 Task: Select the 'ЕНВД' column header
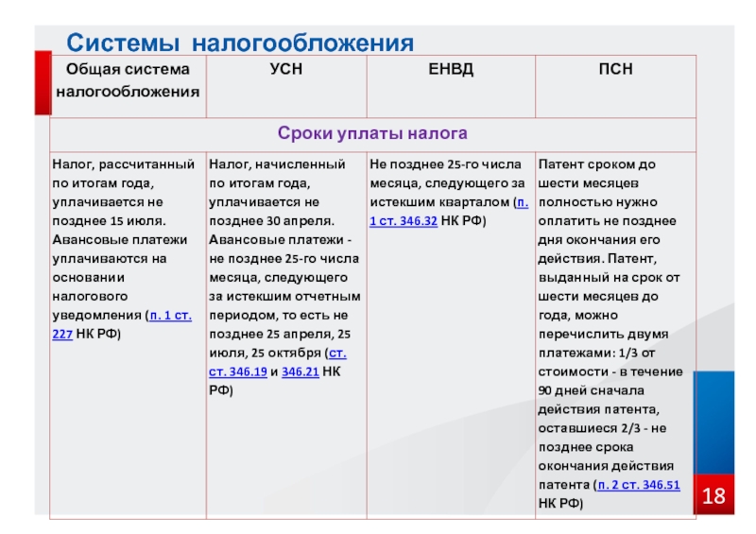[x=451, y=86]
